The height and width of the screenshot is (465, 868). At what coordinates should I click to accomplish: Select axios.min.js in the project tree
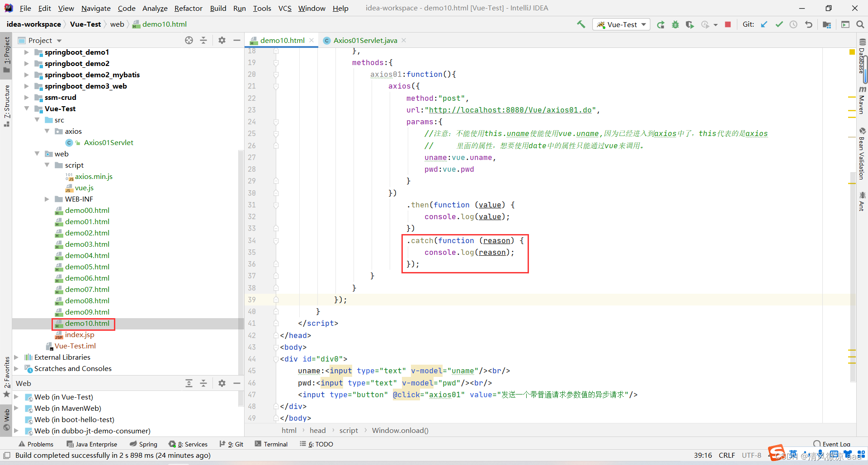click(94, 176)
